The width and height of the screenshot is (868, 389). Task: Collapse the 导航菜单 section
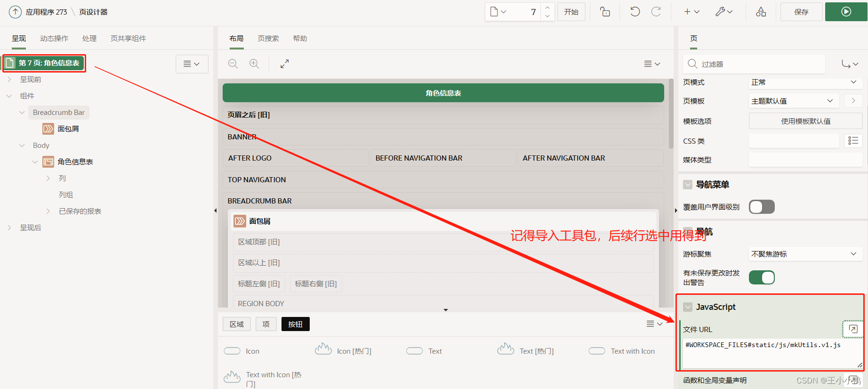[688, 185]
